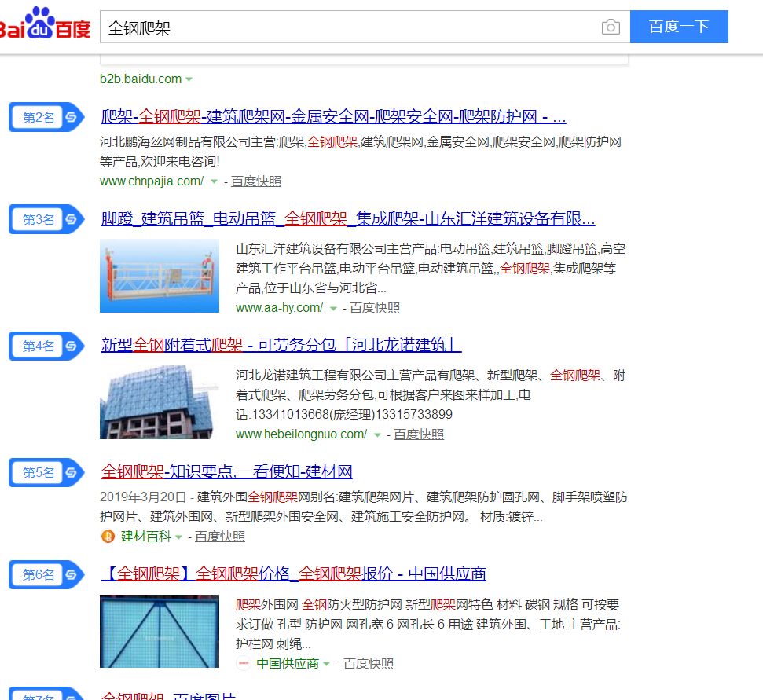Expand dropdown next to 建材百科
The image size is (763, 700).
178,537
